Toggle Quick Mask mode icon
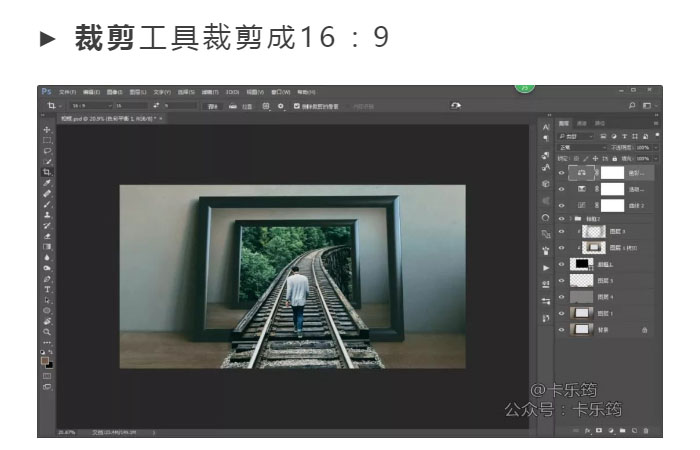This screenshot has width=700, height=450. coord(47,376)
